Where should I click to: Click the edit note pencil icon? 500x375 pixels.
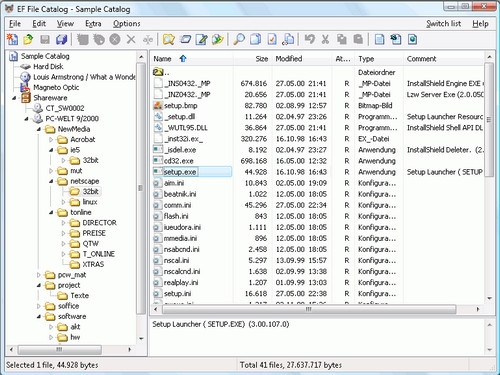[201, 39]
